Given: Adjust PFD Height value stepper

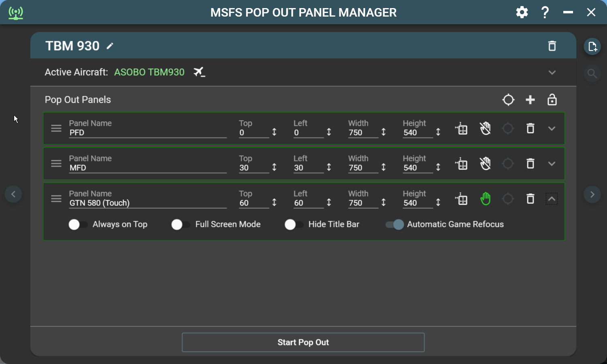Looking at the screenshot, I should click(438, 132).
